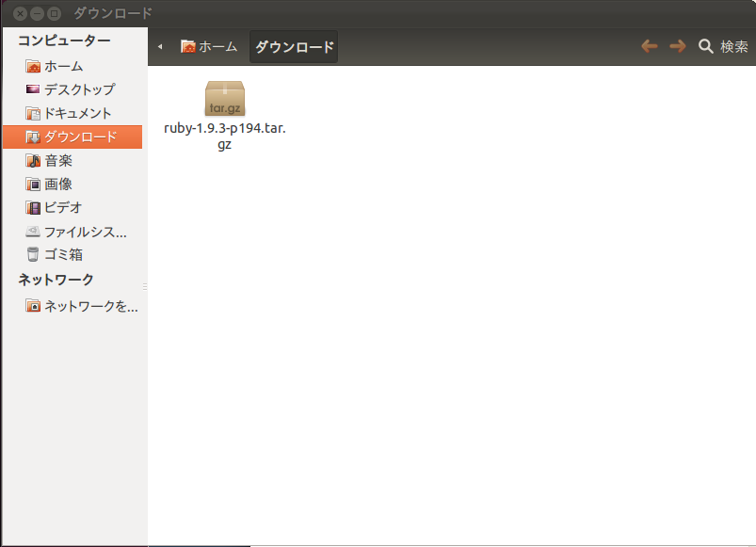This screenshot has width=756, height=547.
Task: Click the 音楽 music folder icon
Action: click(x=33, y=160)
